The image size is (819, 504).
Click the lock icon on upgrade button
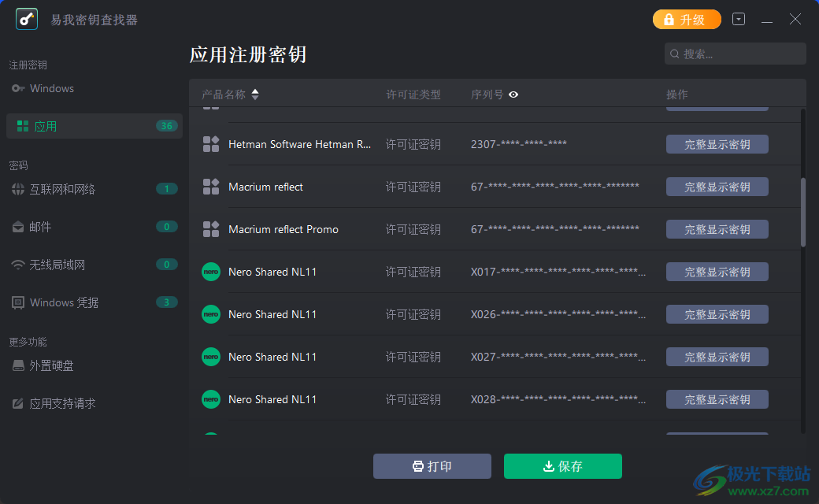[x=669, y=20]
